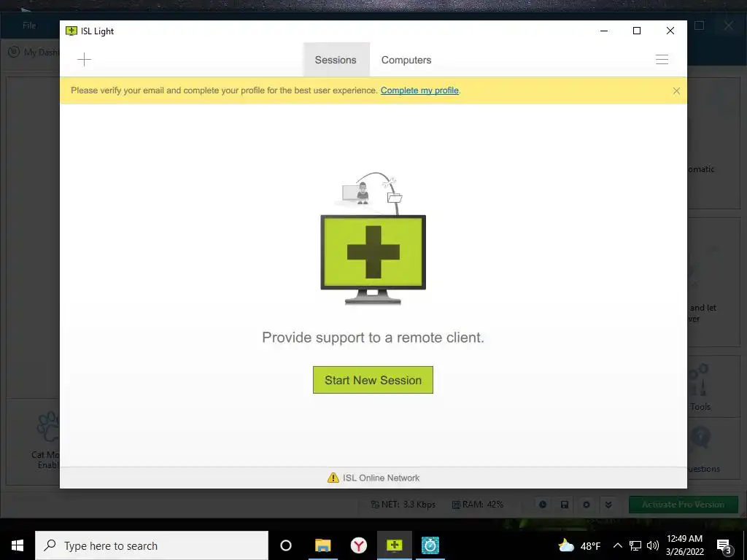Viewport: 747px width, 560px height.
Task: Open the hamburger menu in ISL Light
Action: tap(662, 60)
